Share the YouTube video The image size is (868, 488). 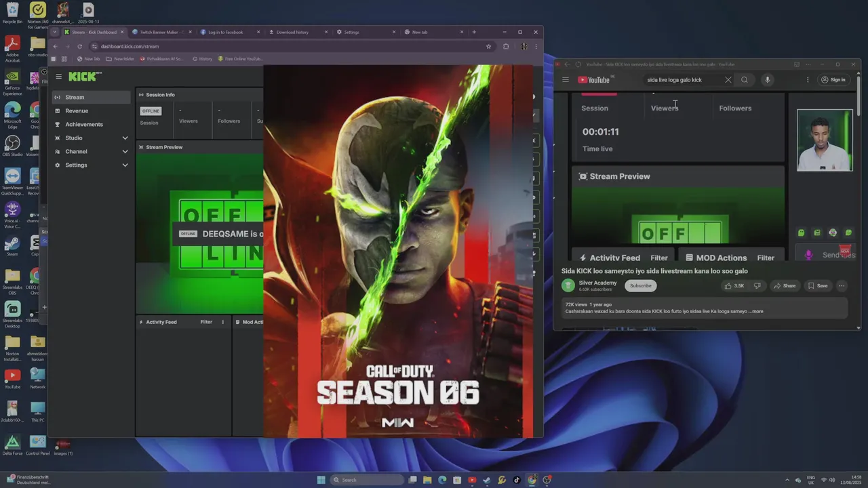pos(785,286)
